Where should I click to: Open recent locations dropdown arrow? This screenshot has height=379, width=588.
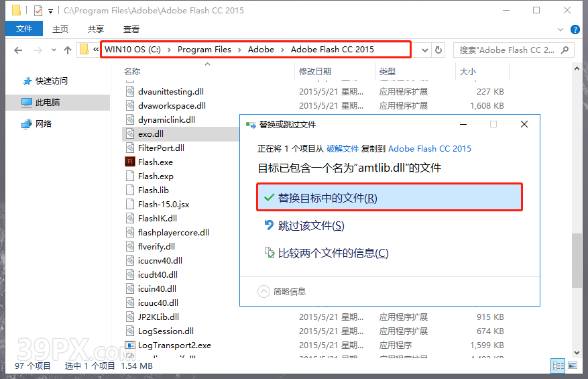pyautogui.click(x=54, y=50)
